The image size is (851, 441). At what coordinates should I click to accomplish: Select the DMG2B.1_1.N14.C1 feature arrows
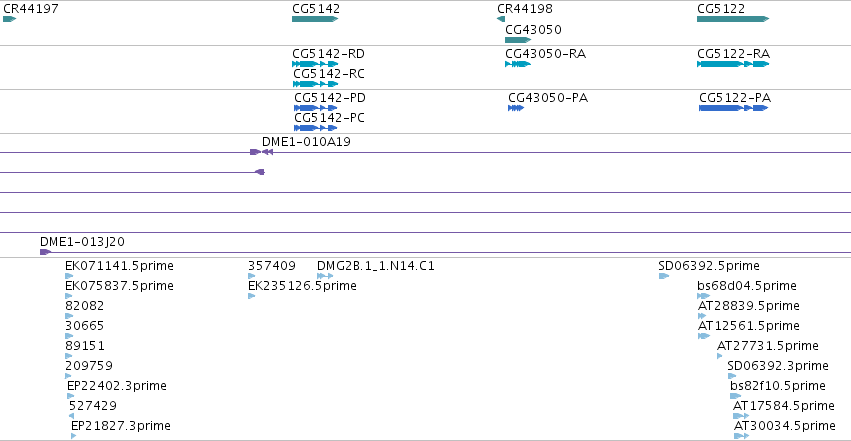pyautogui.click(x=325, y=276)
